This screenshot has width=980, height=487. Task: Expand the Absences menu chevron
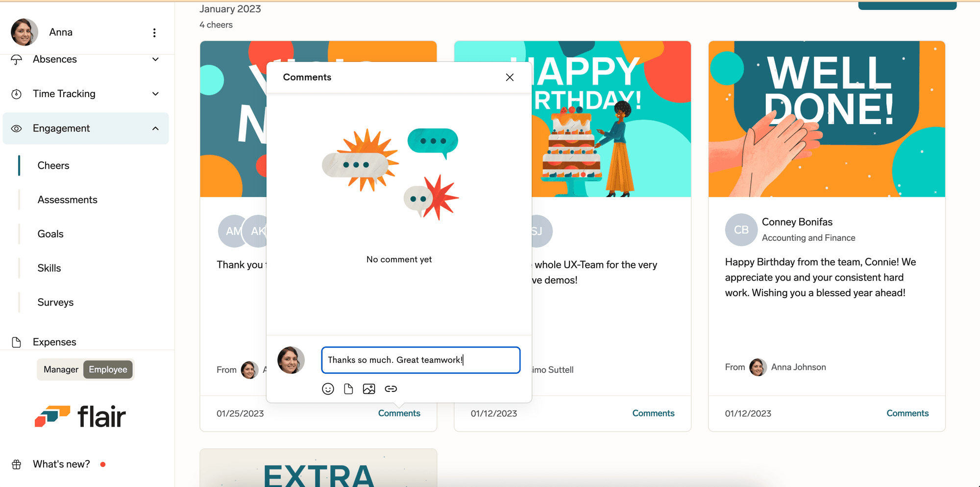click(x=155, y=59)
